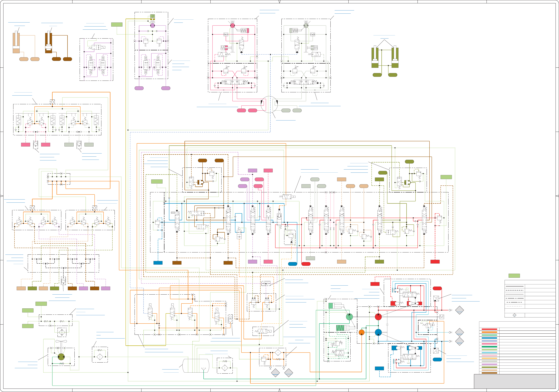Click the accumulator capsule symbol

(x=230, y=319)
